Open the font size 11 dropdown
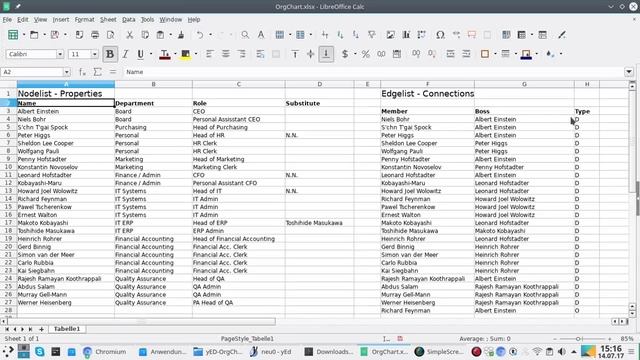 click(x=95, y=54)
